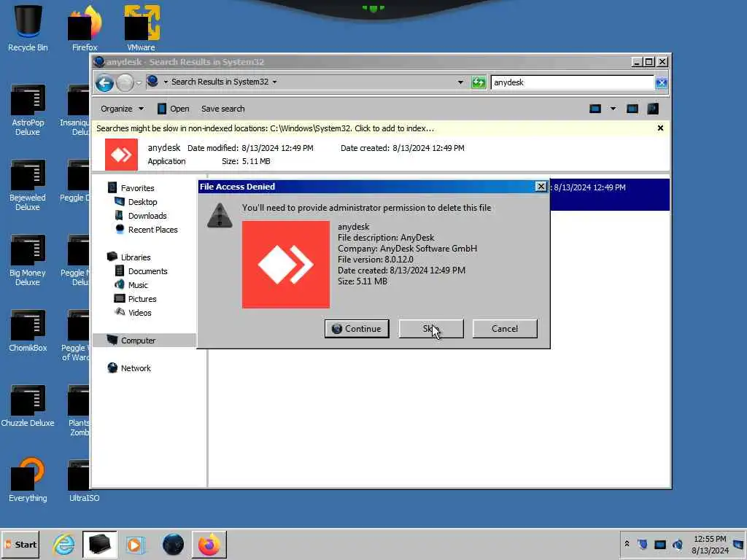This screenshot has width=747, height=560.
Task: Click Continue in File Access Denied dialog
Action: [x=357, y=329]
